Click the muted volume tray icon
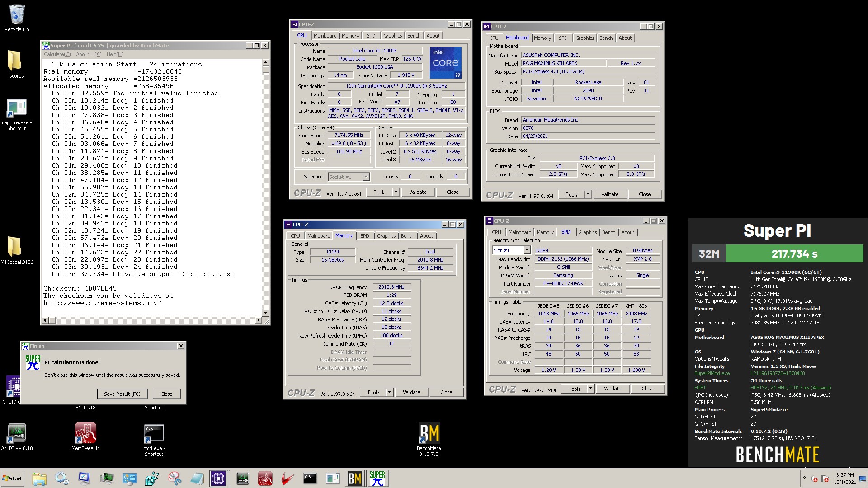 814,479
